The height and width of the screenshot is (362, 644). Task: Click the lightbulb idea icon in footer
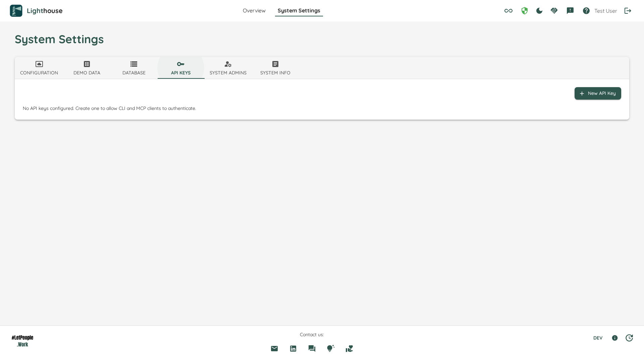pyautogui.click(x=331, y=349)
